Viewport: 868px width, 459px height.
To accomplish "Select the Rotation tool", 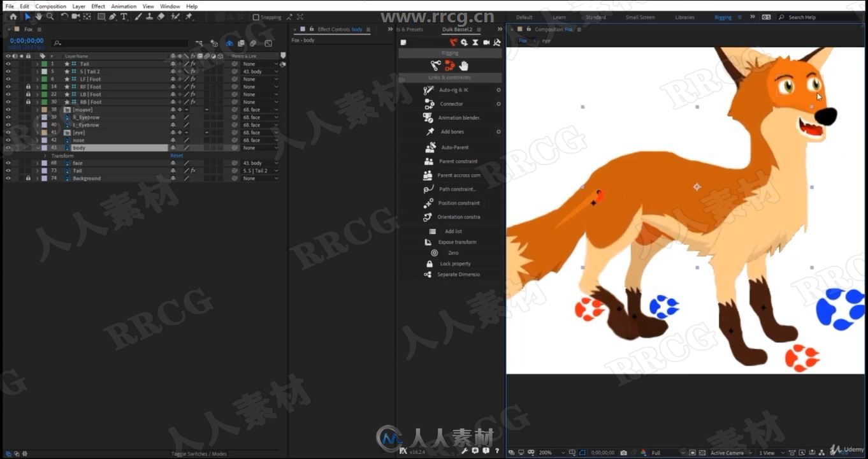I will click(64, 17).
